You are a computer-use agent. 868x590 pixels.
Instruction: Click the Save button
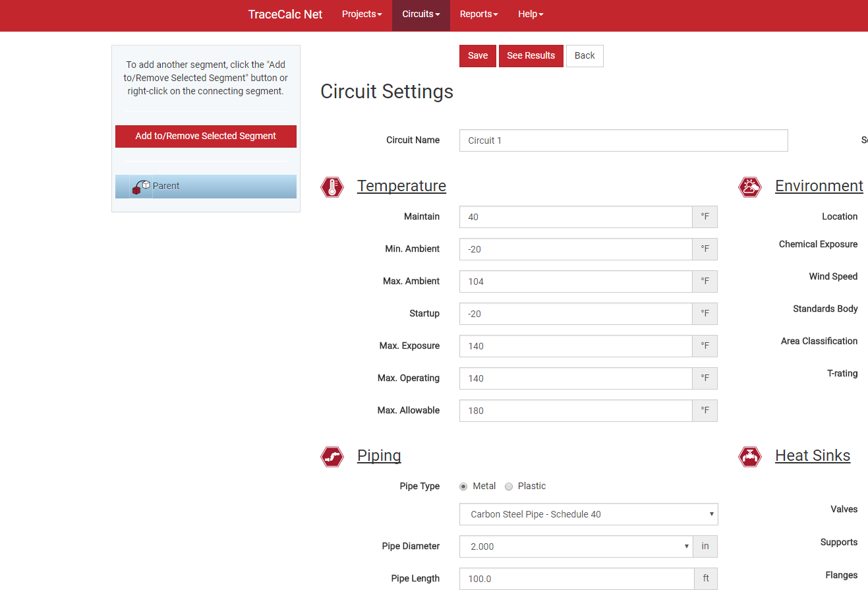click(478, 56)
